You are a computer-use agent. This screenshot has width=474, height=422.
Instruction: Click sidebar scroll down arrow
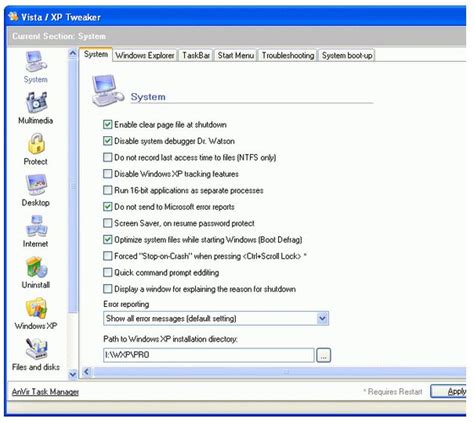(72, 375)
